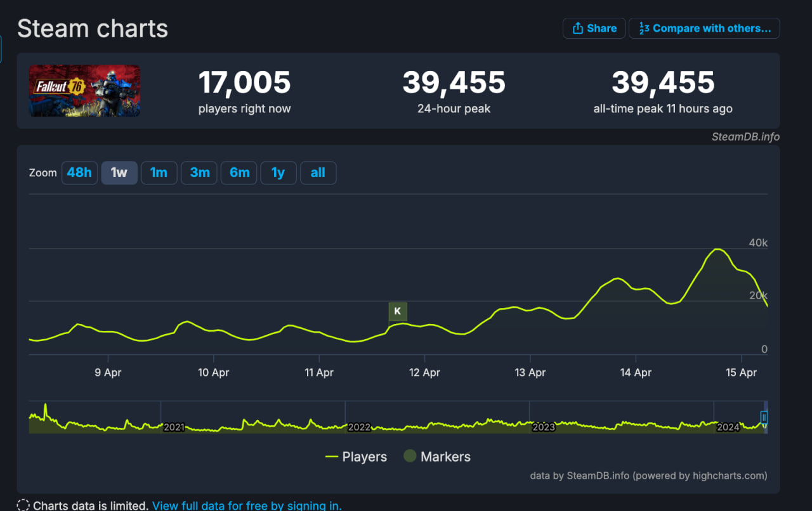
Task: Click the '12 Apr' axis label
Action: (x=424, y=372)
